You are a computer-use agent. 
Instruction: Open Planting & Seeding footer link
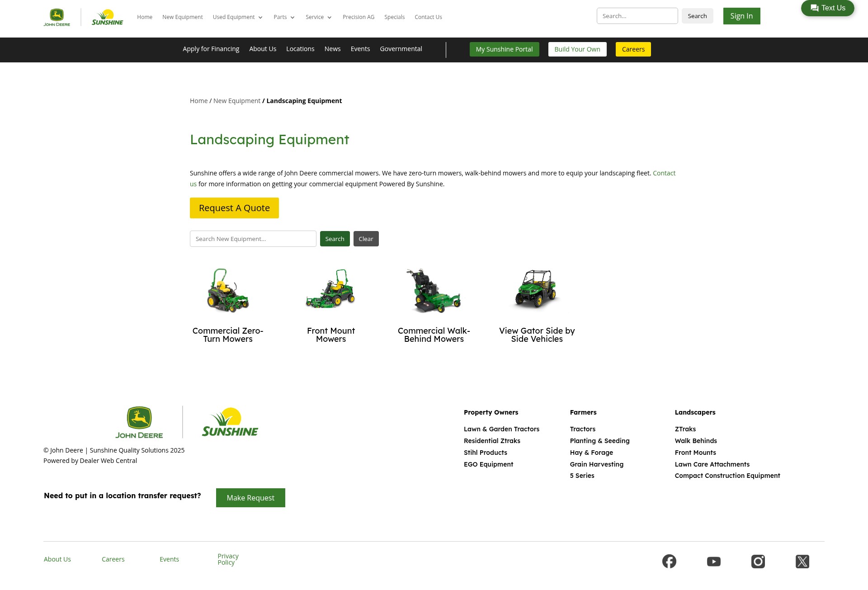[599, 441]
